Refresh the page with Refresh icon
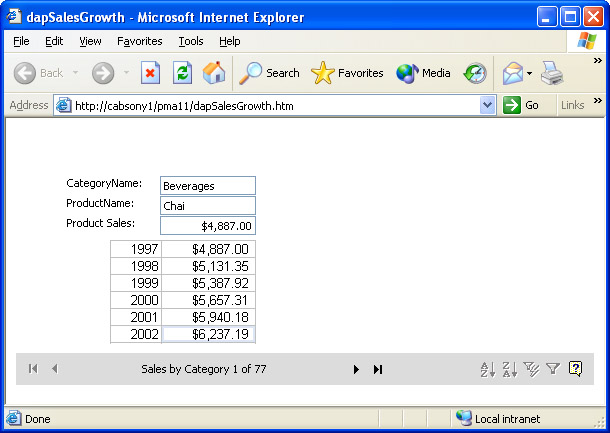The height and width of the screenshot is (433, 610). (182, 73)
